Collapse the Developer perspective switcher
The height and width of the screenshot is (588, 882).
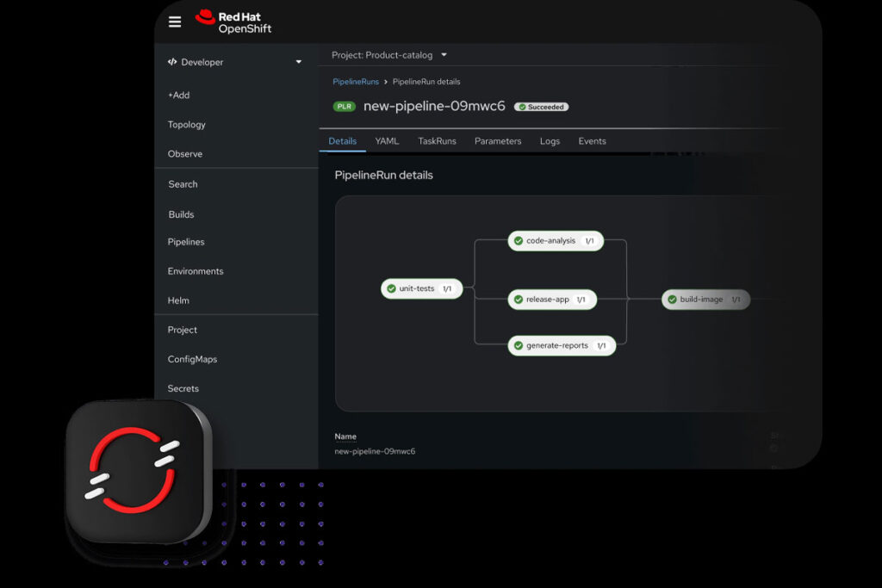tap(298, 62)
